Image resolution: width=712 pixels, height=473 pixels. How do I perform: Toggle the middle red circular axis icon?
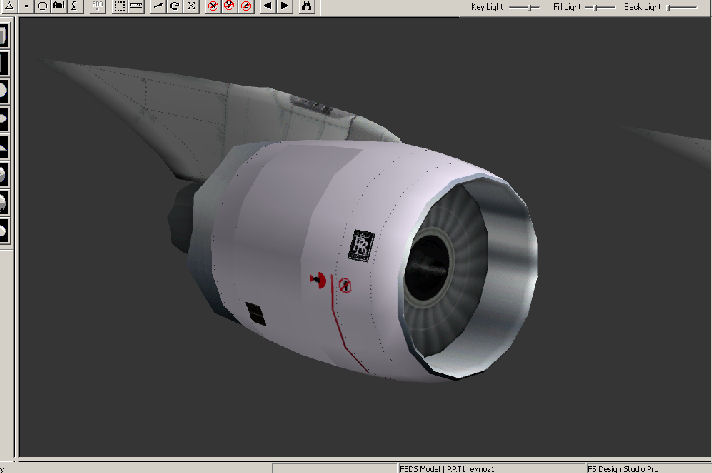229,6
